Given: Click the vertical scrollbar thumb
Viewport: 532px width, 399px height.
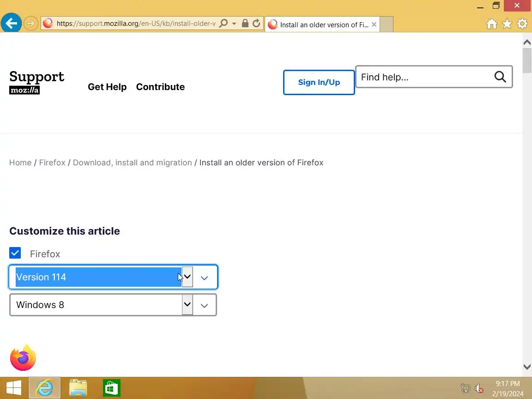Looking at the screenshot, I should click(x=527, y=60).
